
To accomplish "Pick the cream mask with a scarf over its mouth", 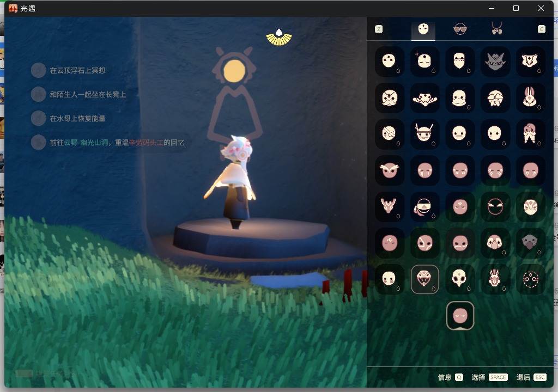I will click(460, 98).
